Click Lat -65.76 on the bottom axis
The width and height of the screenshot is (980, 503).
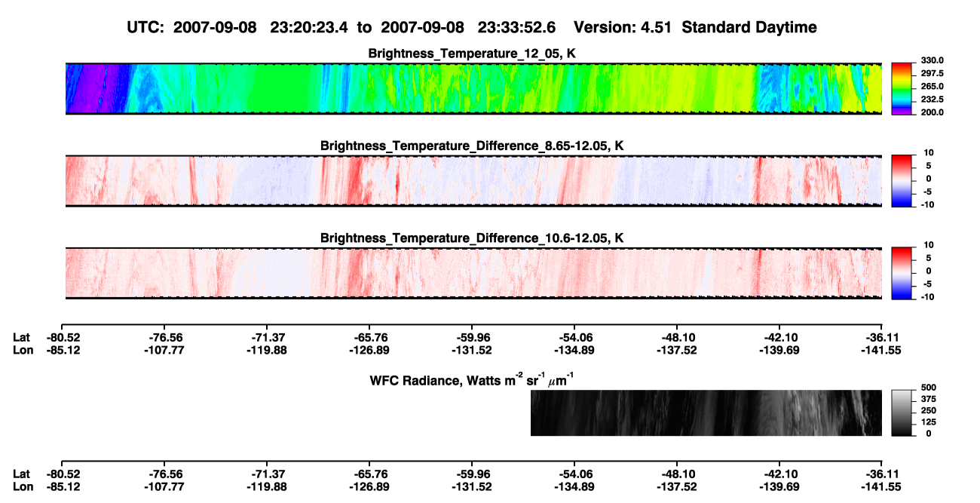(x=369, y=474)
